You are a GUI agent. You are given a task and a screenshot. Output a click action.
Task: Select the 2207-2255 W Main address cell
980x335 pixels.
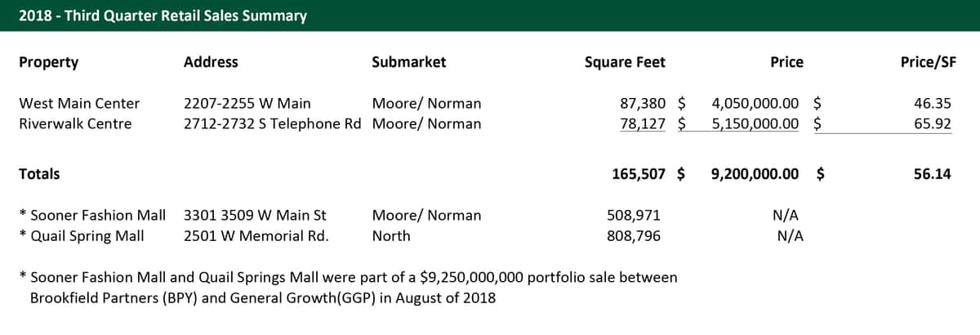[247, 104]
